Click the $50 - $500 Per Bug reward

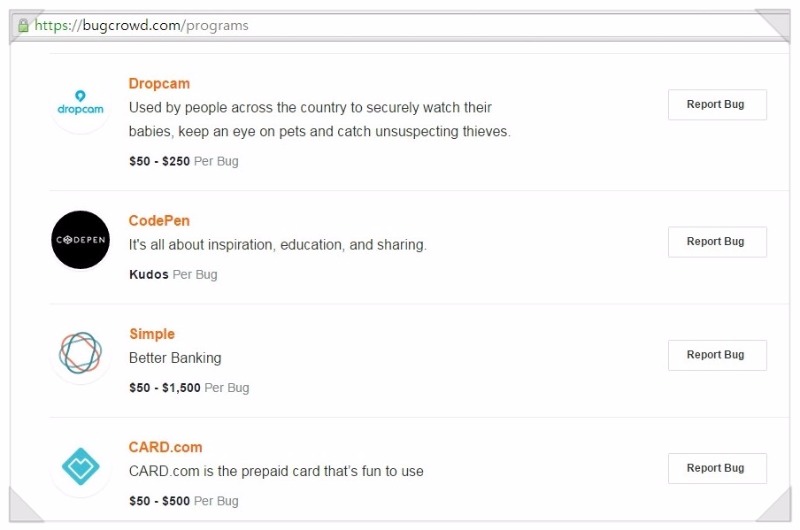click(x=184, y=501)
